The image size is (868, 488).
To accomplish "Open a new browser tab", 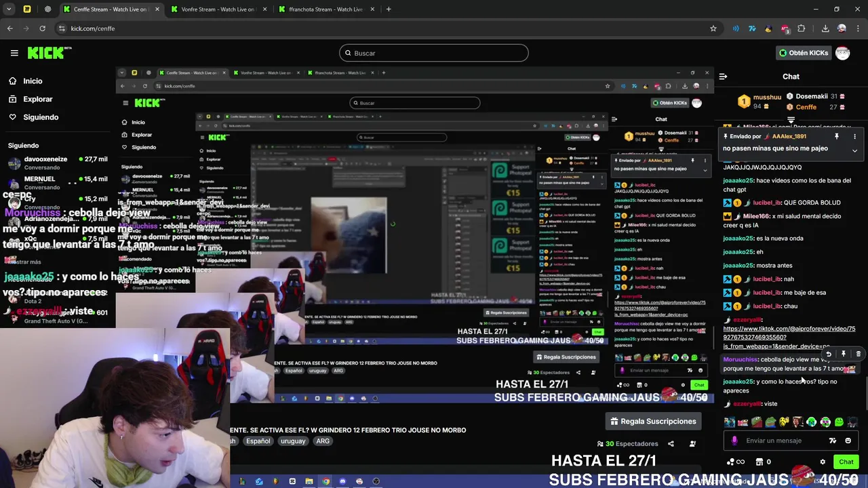I will point(389,9).
